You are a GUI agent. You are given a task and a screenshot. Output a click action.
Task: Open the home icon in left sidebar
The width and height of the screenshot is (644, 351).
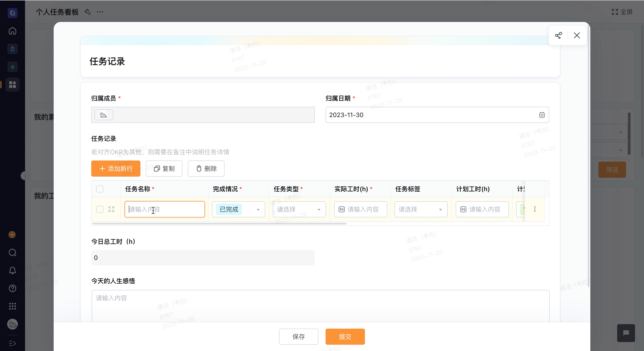pos(13,31)
